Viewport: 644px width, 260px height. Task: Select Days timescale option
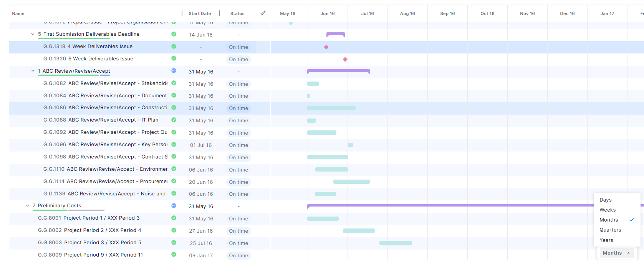[606, 200]
